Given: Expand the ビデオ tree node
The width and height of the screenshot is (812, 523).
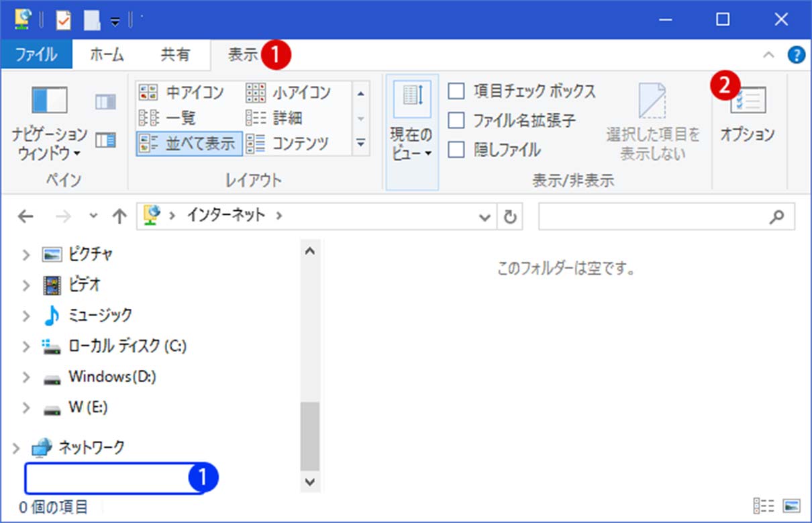Looking at the screenshot, I should [26, 285].
